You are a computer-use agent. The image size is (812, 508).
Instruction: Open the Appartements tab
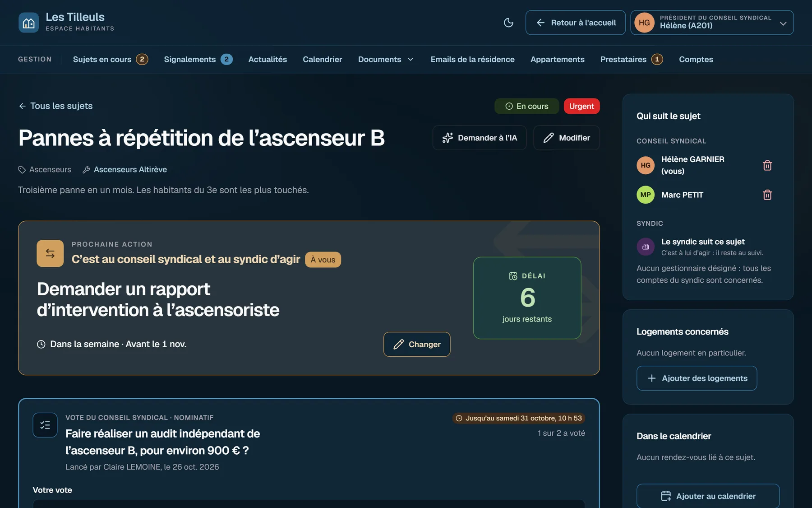coord(557,59)
